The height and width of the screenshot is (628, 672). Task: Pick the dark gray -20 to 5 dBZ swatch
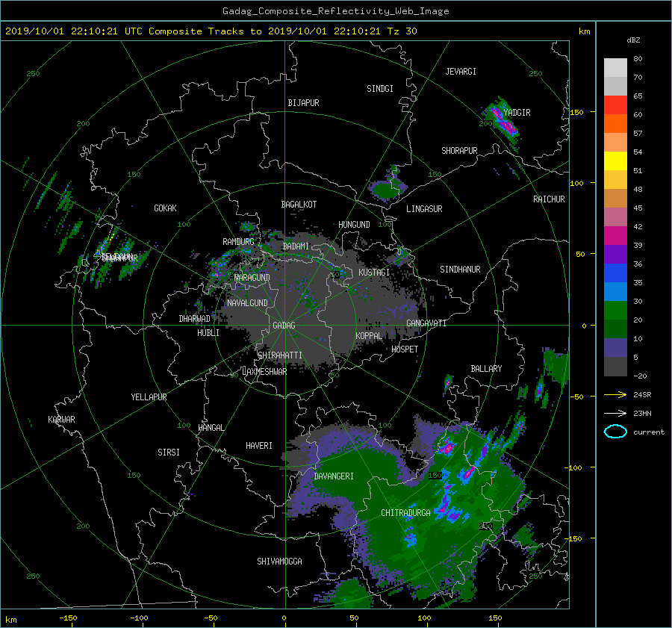click(x=615, y=366)
